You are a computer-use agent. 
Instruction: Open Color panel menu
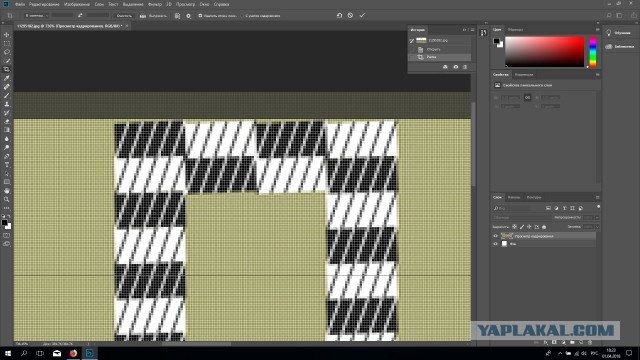click(598, 30)
